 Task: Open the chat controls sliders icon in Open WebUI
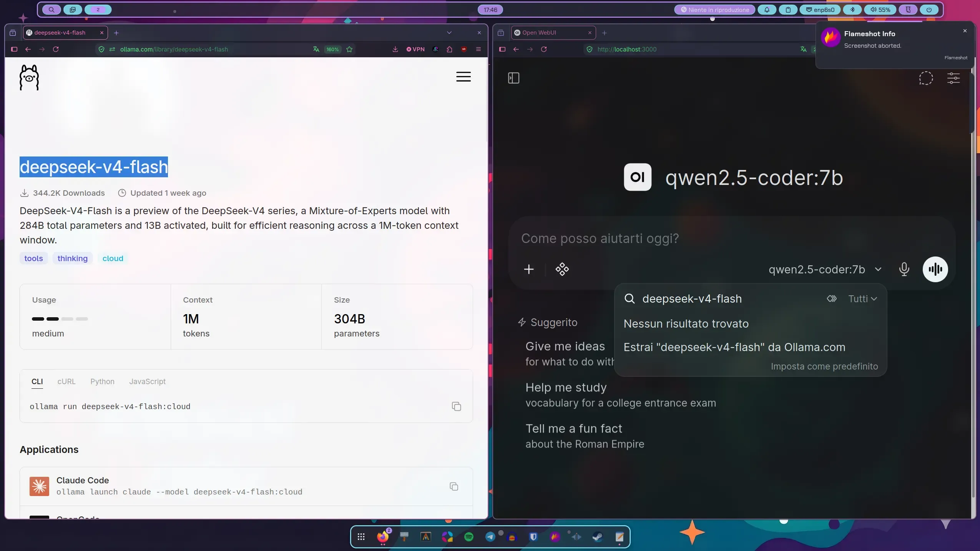(953, 78)
